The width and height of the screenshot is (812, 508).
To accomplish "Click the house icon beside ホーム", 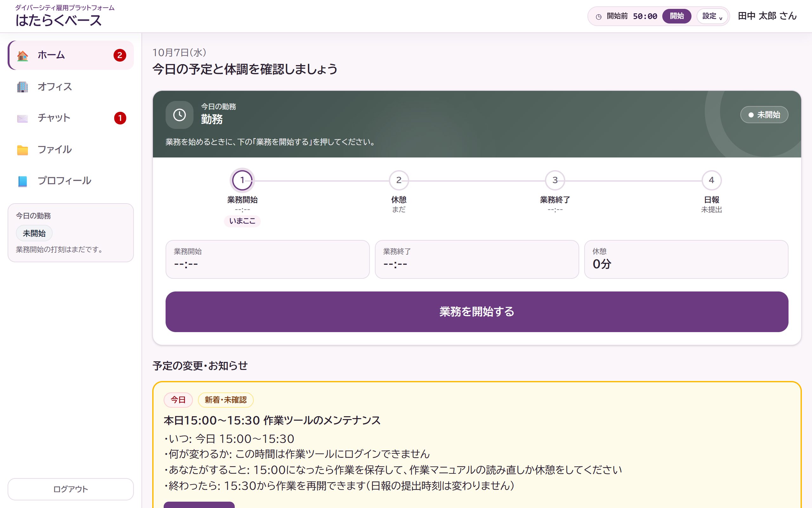I will point(23,56).
